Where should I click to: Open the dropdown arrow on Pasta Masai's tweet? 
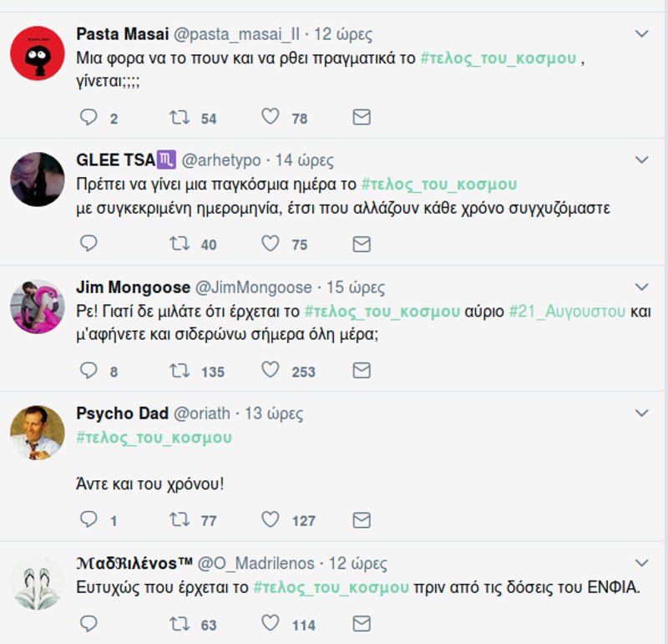642,34
